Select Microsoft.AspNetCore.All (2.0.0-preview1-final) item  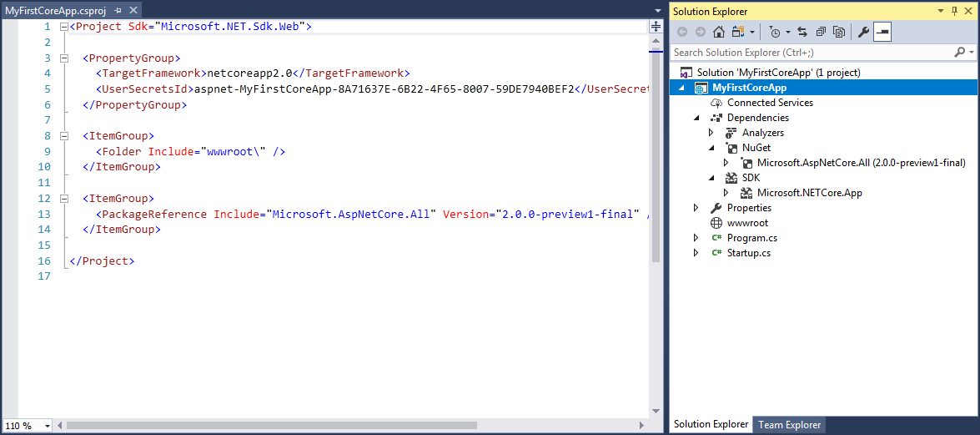(862, 163)
